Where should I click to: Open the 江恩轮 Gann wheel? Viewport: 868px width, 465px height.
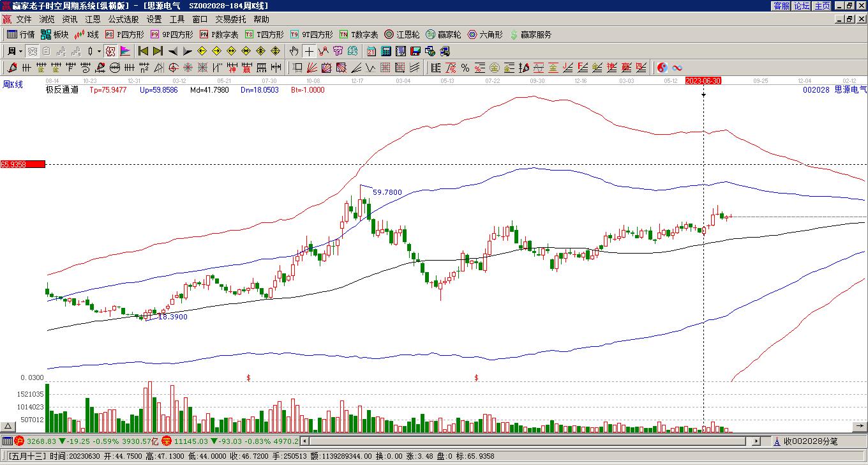(x=402, y=34)
